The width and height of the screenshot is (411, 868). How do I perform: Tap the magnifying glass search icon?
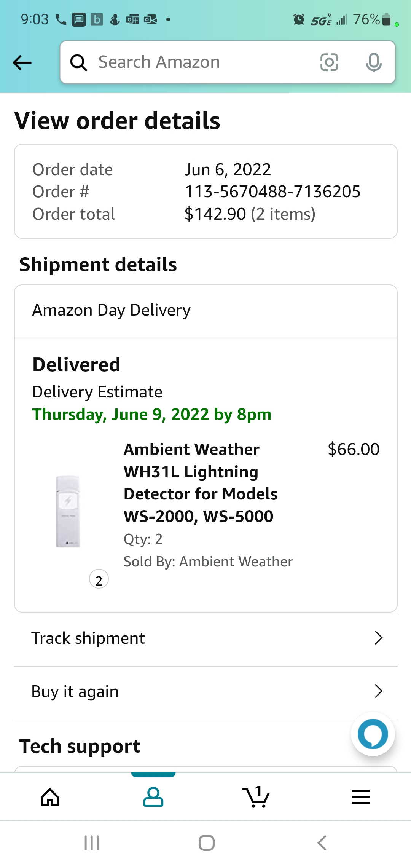(x=79, y=62)
